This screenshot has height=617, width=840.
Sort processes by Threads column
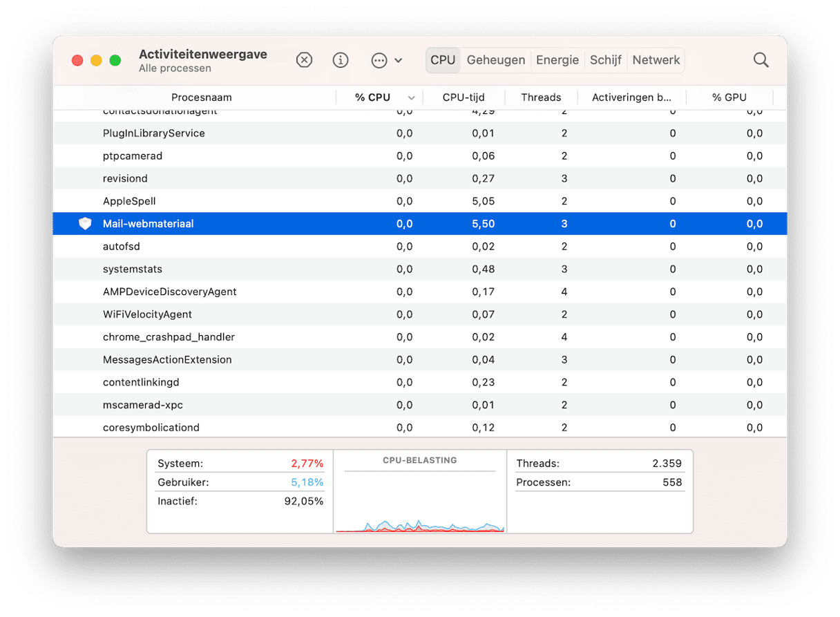541,97
